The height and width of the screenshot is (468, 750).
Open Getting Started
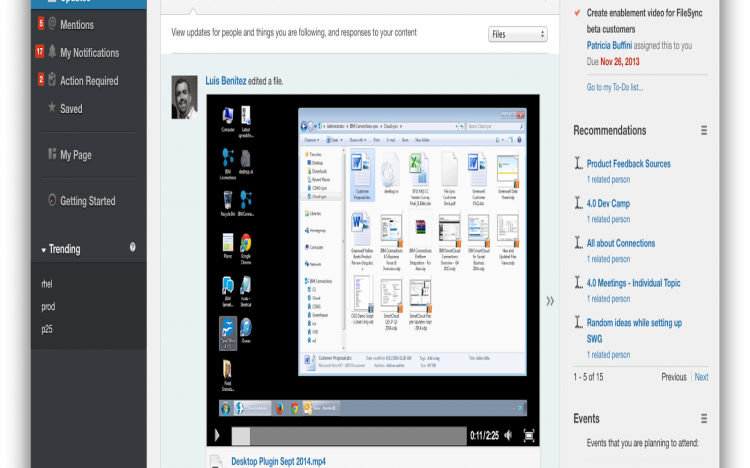point(88,201)
